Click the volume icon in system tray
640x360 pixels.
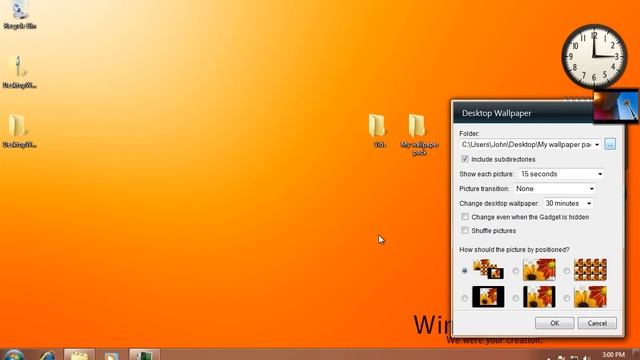coord(587,358)
